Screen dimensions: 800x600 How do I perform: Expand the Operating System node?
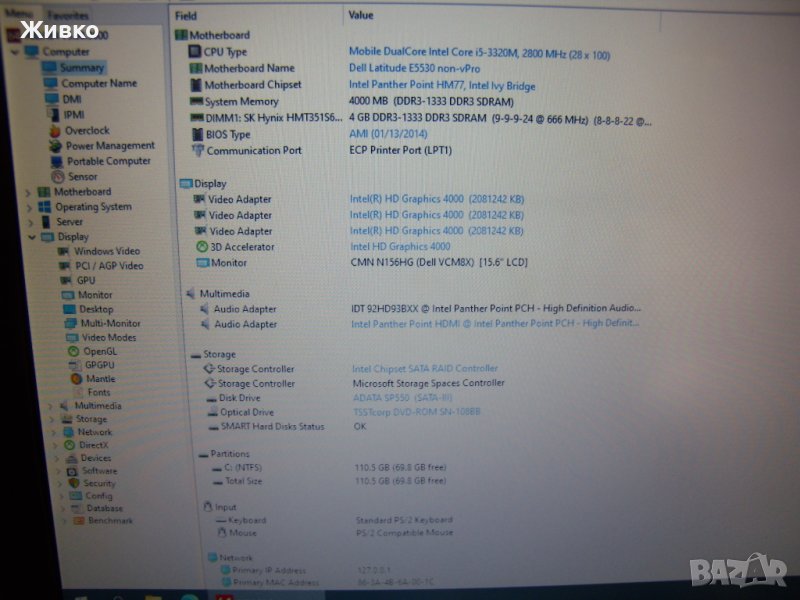tap(28, 207)
